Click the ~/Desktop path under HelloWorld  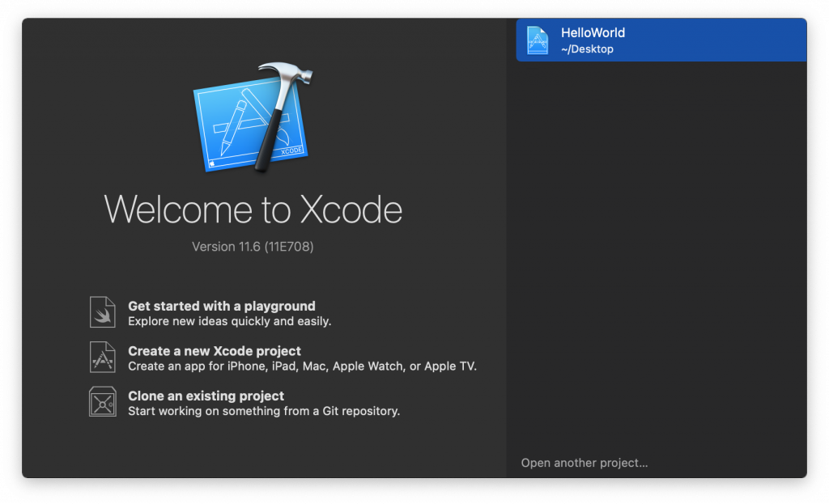[x=587, y=49]
